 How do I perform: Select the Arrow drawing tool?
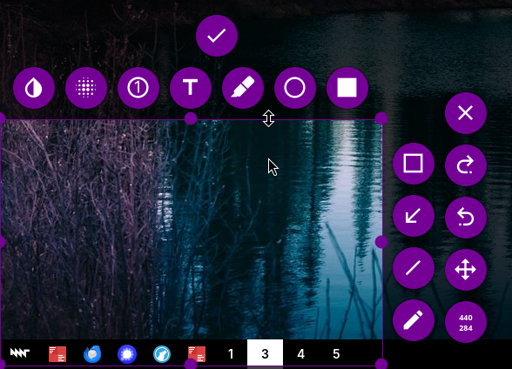coord(414,216)
